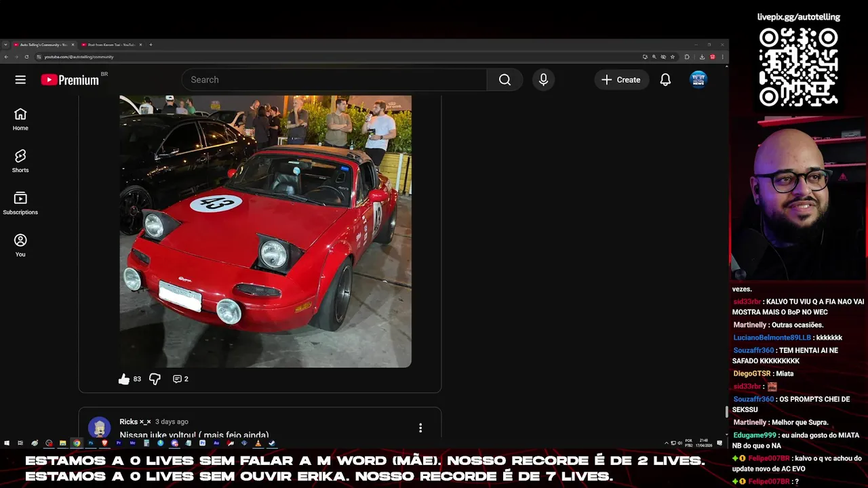The image size is (868, 488).
Task: Open Steam from the taskbar
Action: pos(272,443)
